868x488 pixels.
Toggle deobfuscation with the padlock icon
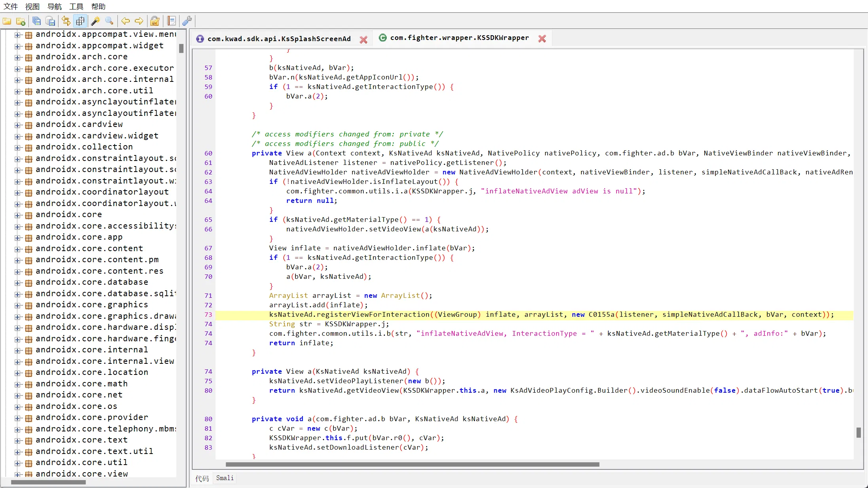click(x=155, y=21)
